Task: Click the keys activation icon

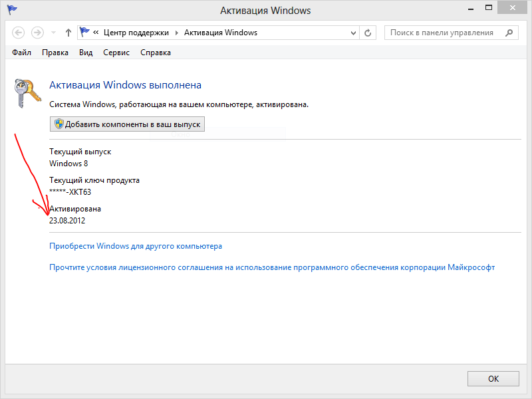Action: (x=27, y=93)
